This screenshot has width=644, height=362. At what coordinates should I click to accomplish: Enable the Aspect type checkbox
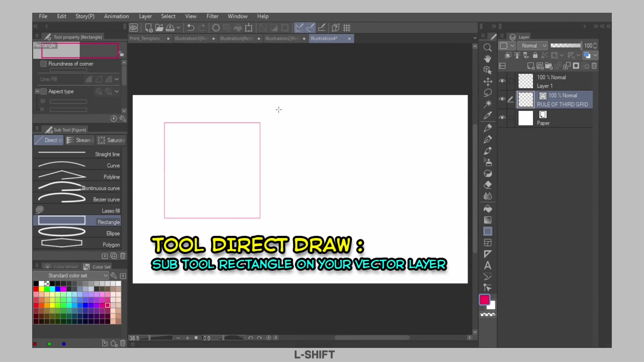pyautogui.click(x=44, y=92)
